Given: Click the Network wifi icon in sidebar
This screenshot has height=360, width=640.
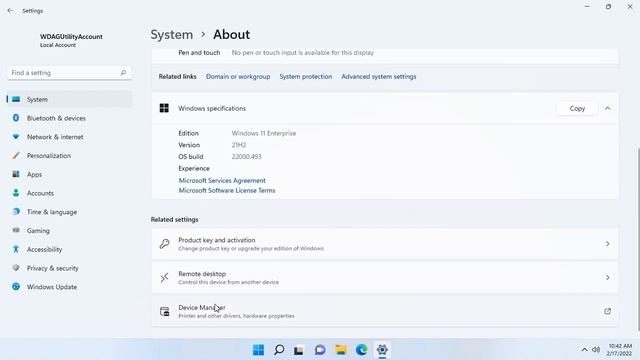Looking at the screenshot, I should pyautogui.click(x=16, y=137).
